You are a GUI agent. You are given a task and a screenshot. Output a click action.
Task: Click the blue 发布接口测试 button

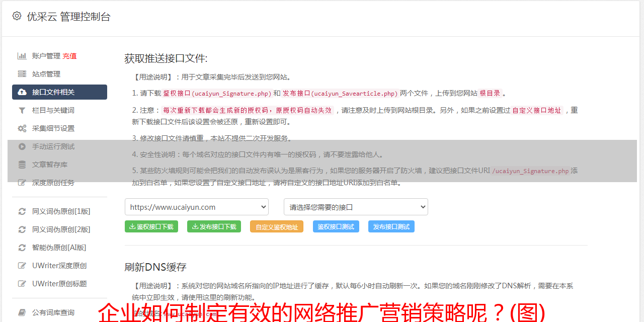tap(391, 226)
